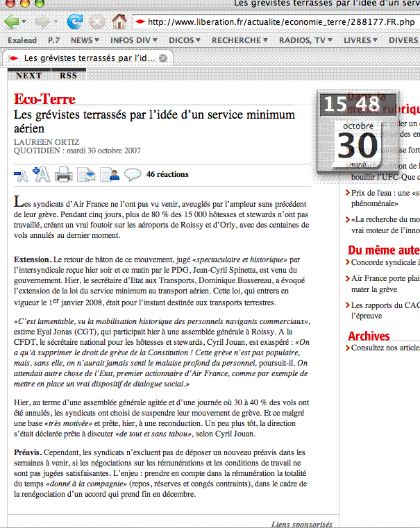
Task: Open the 46 réactions link
Action: (x=167, y=174)
